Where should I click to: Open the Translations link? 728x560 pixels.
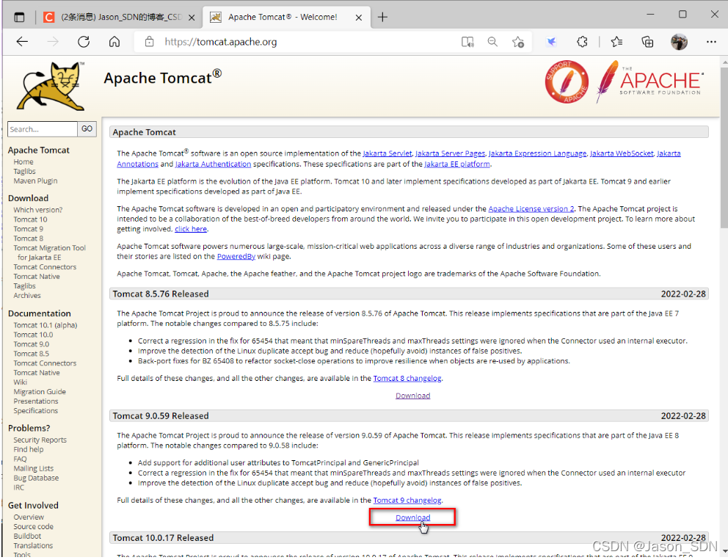click(33, 545)
